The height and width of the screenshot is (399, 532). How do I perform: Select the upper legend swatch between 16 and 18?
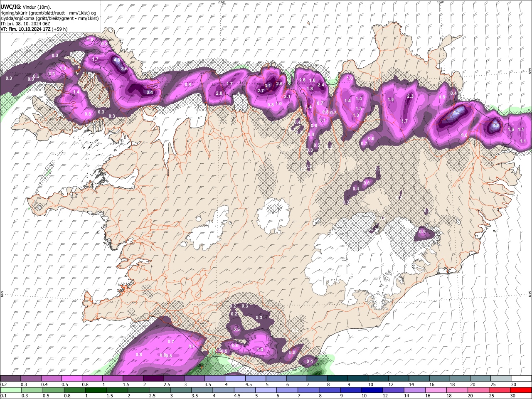point(439,378)
